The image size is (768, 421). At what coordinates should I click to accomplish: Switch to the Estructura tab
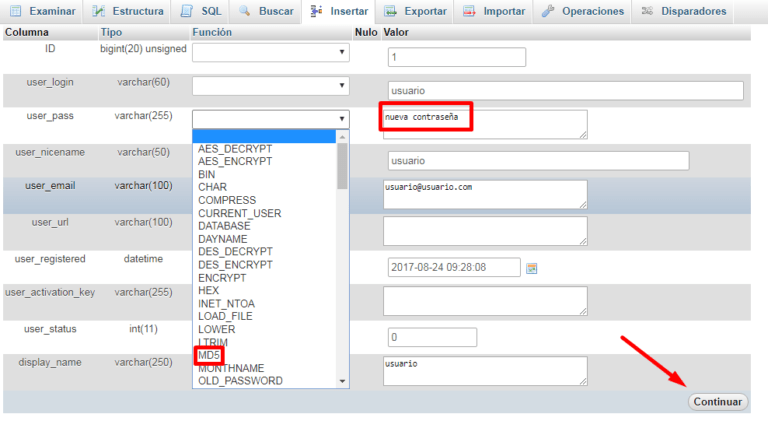pyautogui.click(x=128, y=11)
